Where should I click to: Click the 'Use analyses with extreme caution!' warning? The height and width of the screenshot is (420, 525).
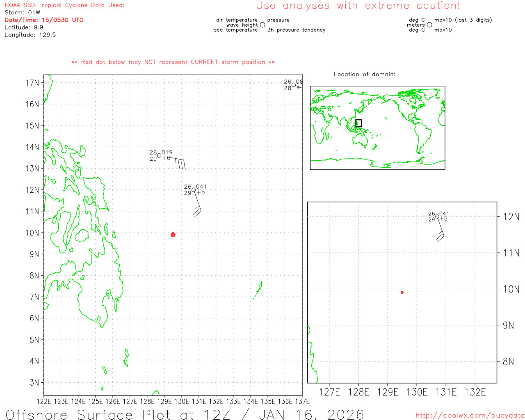[358, 6]
